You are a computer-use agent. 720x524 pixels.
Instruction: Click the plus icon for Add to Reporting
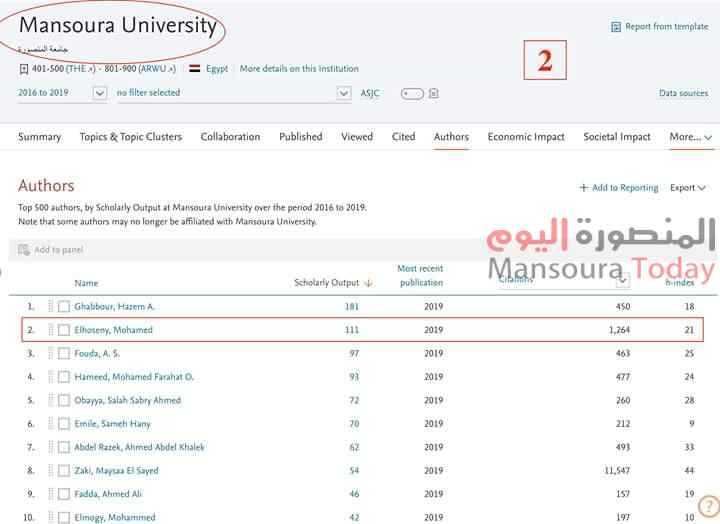pos(584,188)
